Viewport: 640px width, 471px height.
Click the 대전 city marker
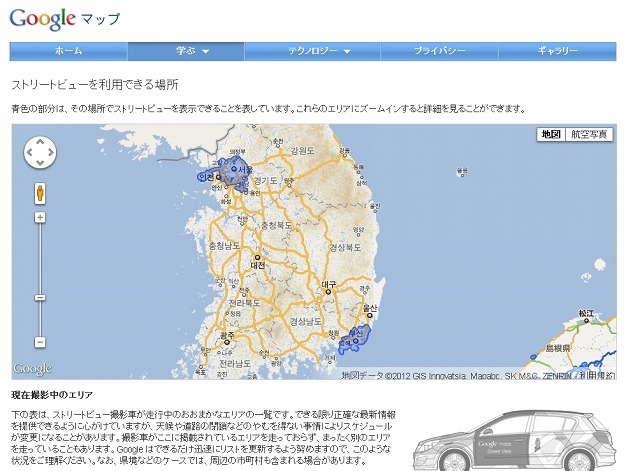coord(258,258)
